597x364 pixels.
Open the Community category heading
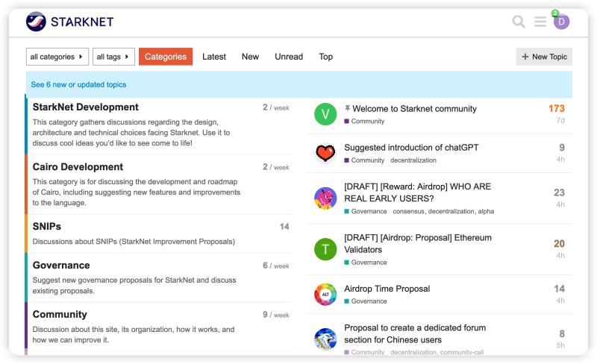point(60,314)
